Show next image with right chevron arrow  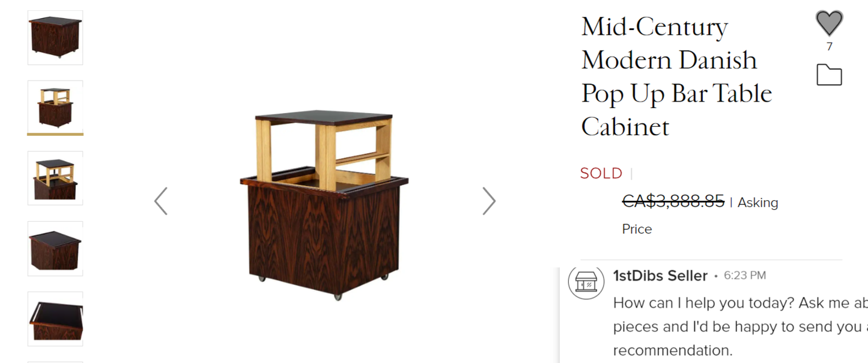pyautogui.click(x=489, y=201)
